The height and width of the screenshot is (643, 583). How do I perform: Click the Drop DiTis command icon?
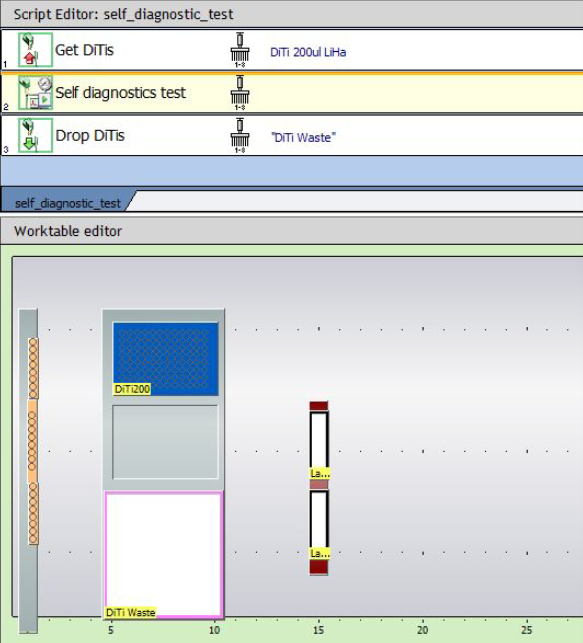[x=35, y=135]
